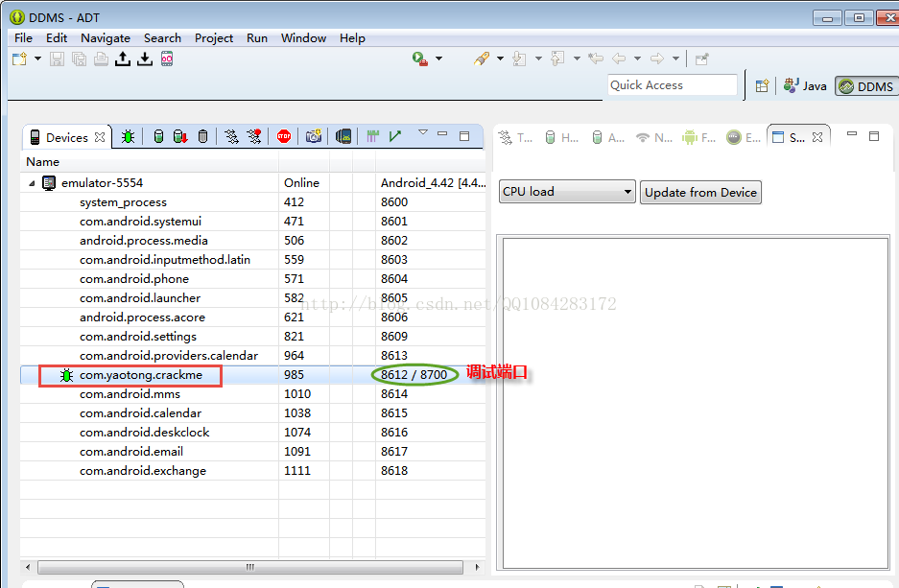
Task: Click the Update Heap icon
Action: pos(159,136)
